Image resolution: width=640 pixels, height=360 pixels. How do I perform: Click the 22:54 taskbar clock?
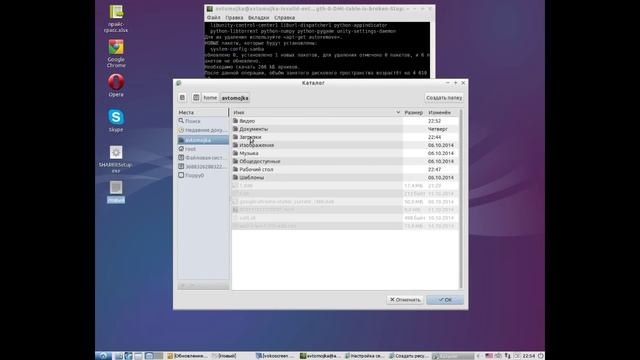529,356
